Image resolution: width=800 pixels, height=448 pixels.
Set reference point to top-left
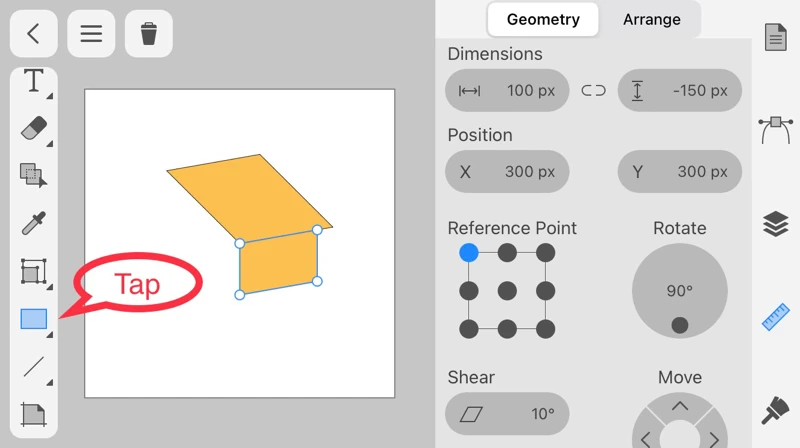click(469, 253)
